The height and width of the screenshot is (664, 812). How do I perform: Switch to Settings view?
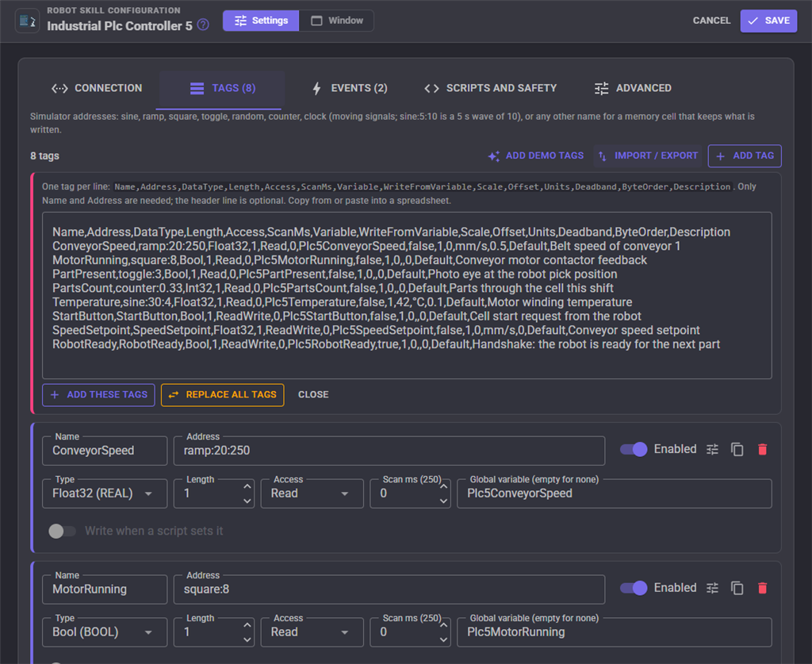[x=261, y=21]
